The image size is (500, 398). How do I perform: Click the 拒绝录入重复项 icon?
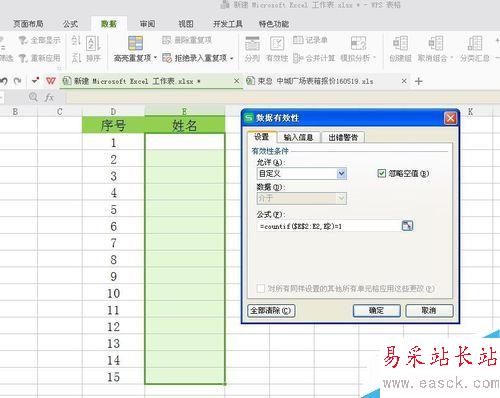tap(167, 58)
